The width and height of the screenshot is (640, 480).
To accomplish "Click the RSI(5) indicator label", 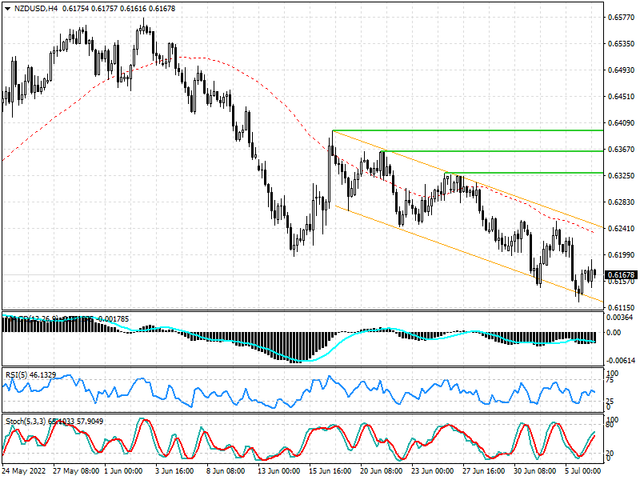I will click(17, 373).
